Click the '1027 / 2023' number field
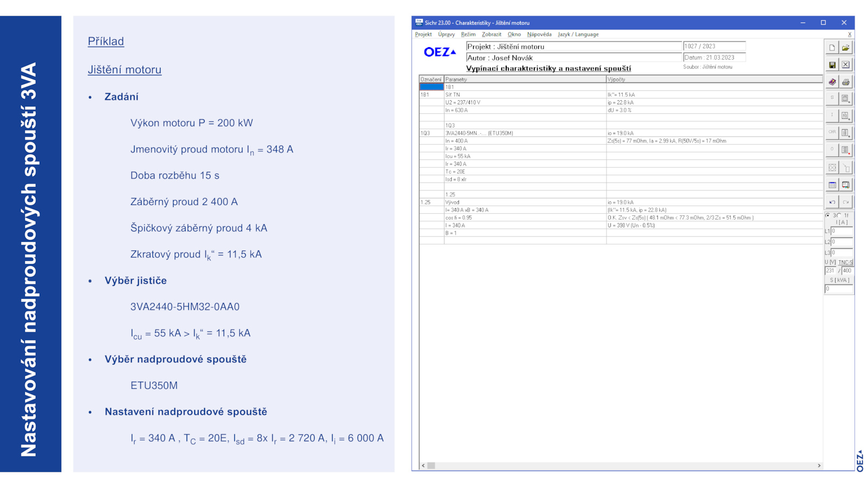Image resolution: width=868 pixels, height=488 pixels. (x=714, y=47)
